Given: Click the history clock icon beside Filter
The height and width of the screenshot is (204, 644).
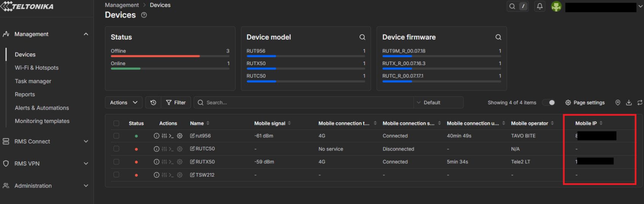Looking at the screenshot, I should (153, 102).
